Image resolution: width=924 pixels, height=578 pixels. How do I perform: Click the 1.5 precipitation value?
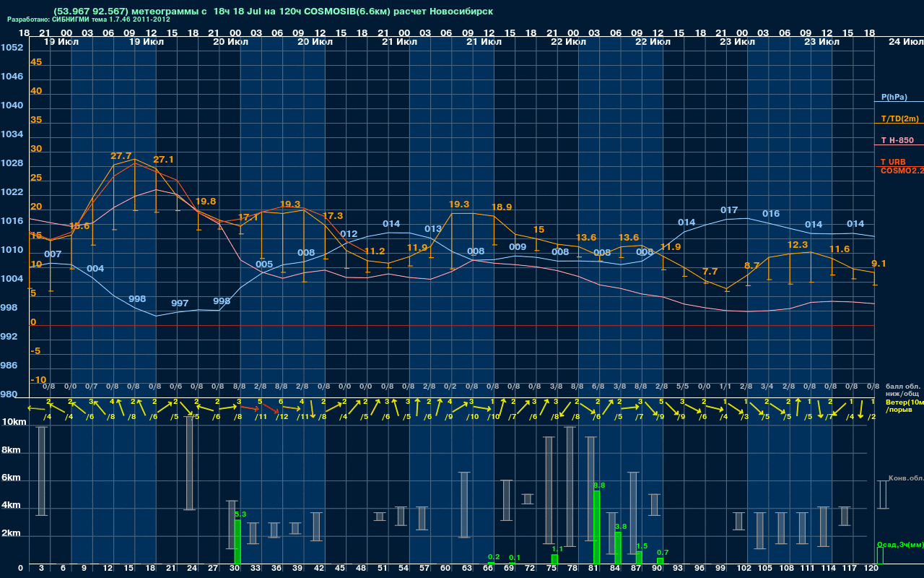coord(642,545)
